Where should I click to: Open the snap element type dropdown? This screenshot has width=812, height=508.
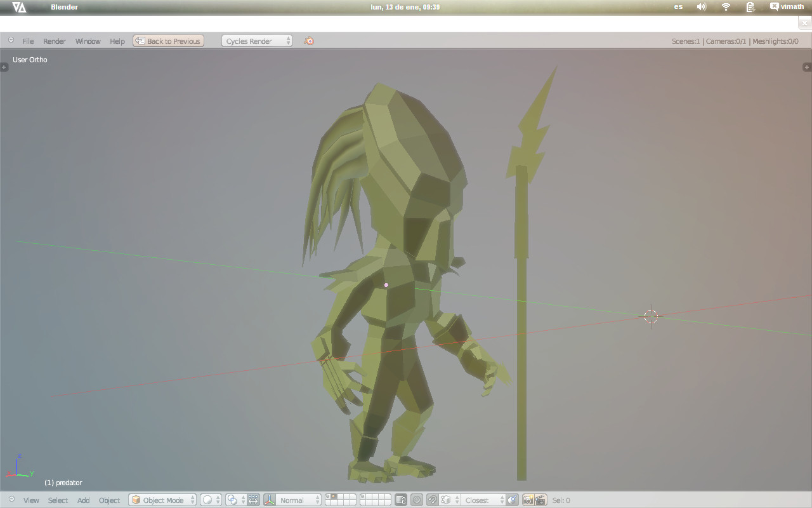click(450, 500)
